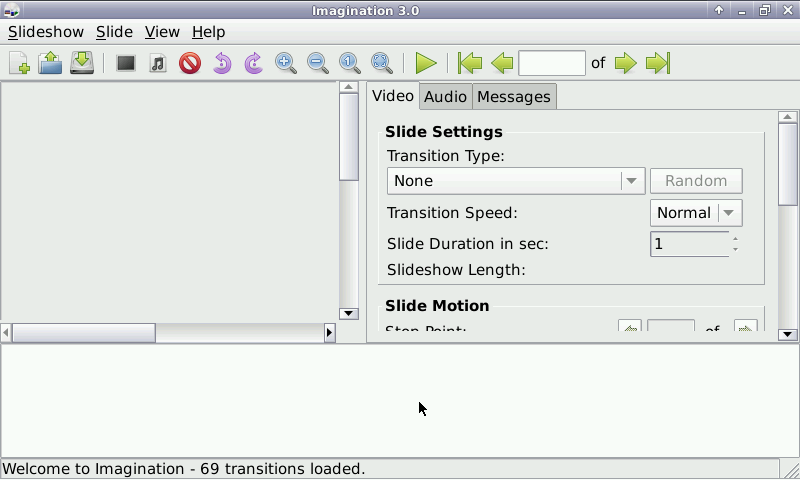Click the window resize grip corner
This screenshot has height=480, width=800.
790,469
